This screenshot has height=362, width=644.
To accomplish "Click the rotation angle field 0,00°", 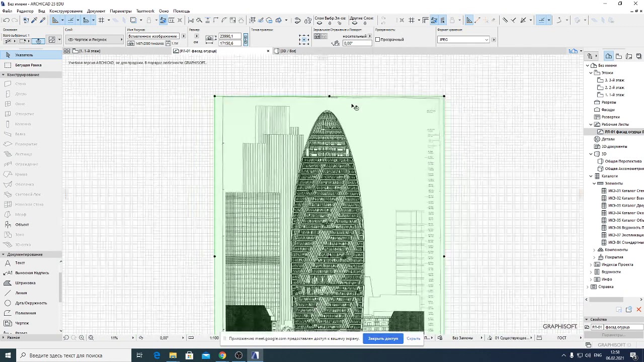I will point(357,43).
